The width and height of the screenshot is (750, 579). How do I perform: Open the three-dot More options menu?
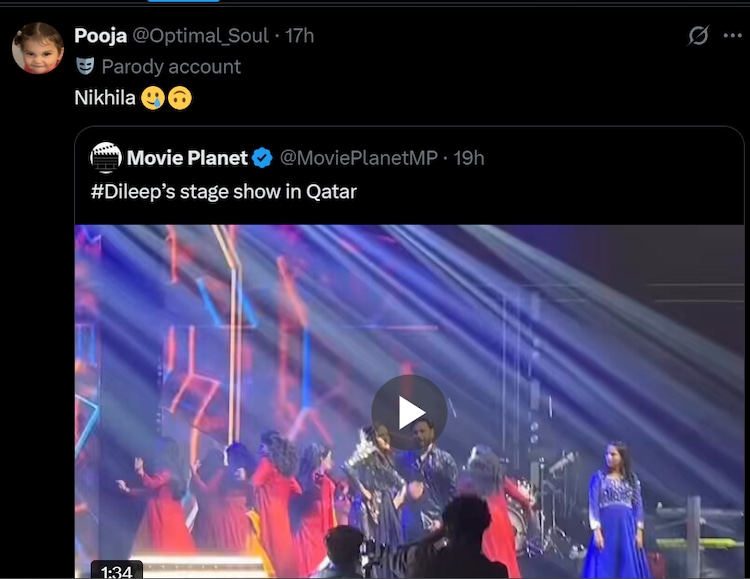[734, 35]
